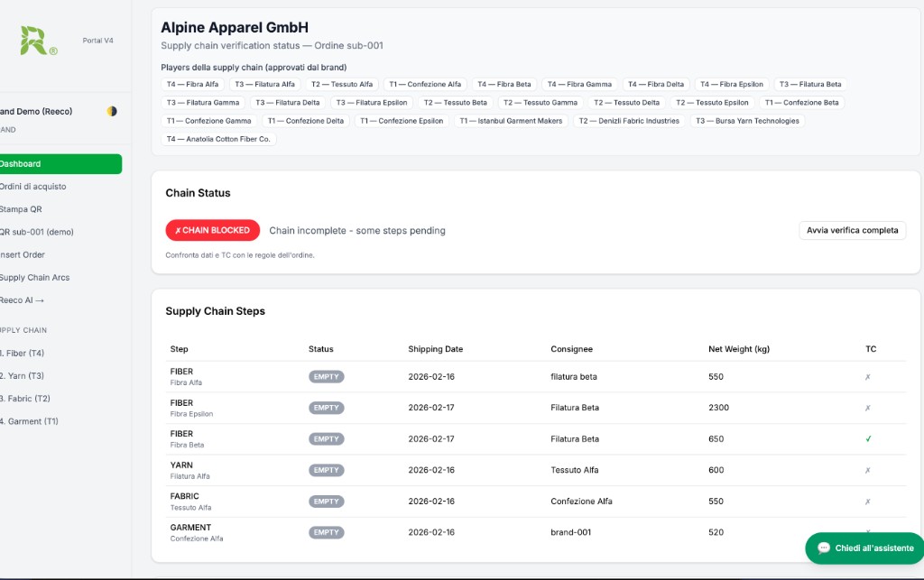Select the T1 — Confezione Alfa chip

(426, 84)
